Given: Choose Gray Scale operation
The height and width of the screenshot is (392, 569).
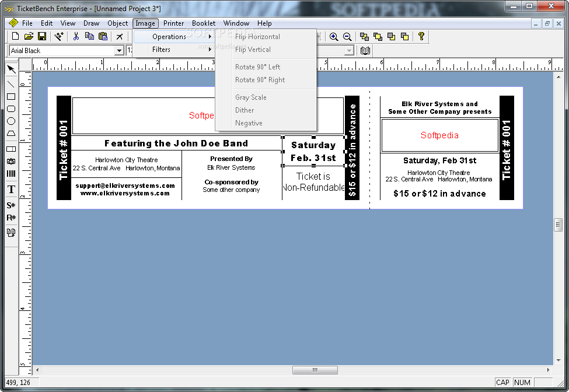Looking at the screenshot, I should (x=266, y=97).
